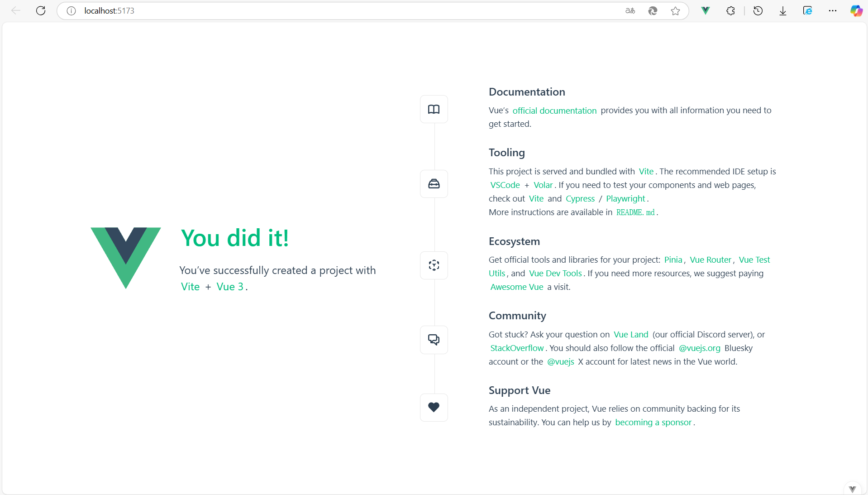Open the @vuejs X account link
Image resolution: width=868 pixels, height=495 pixels.
pos(560,362)
